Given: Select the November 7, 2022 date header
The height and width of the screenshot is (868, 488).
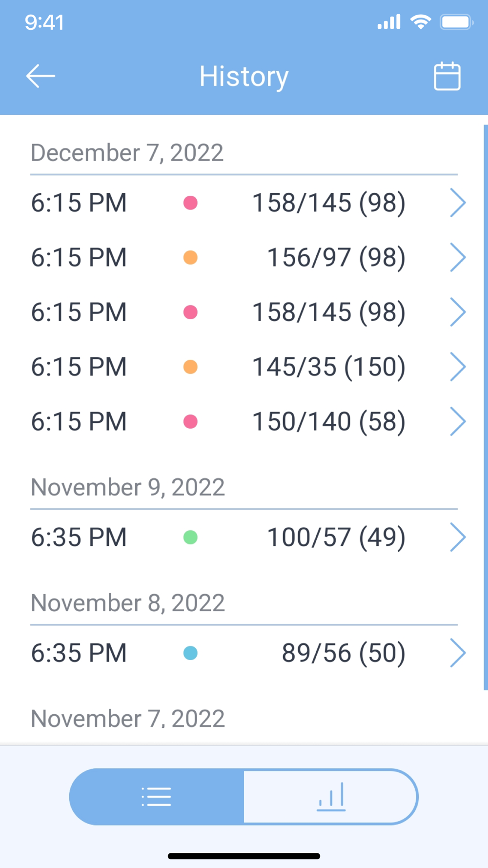Looking at the screenshot, I should (x=128, y=719).
